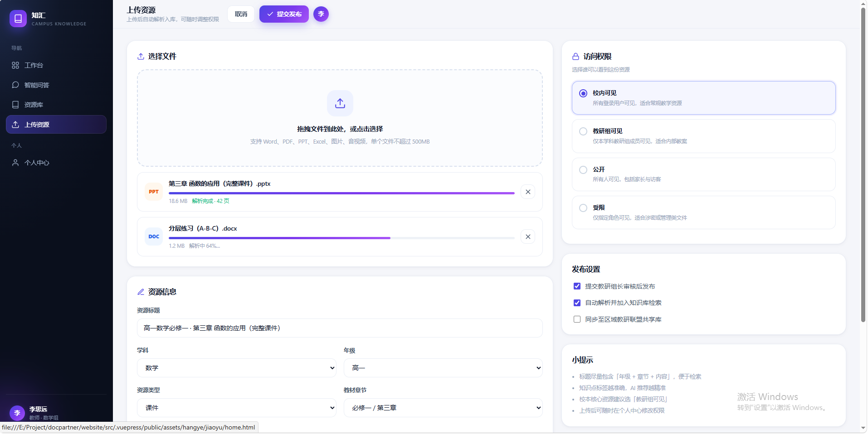The width and height of the screenshot is (868, 434).
Task: Click the pptx file parsing progress bar
Action: (x=341, y=193)
